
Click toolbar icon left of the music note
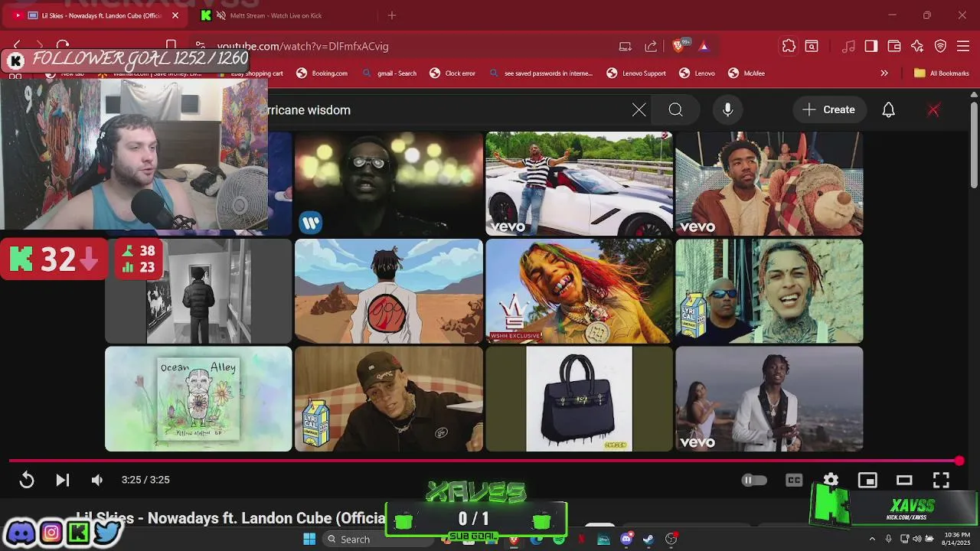click(x=812, y=47)
